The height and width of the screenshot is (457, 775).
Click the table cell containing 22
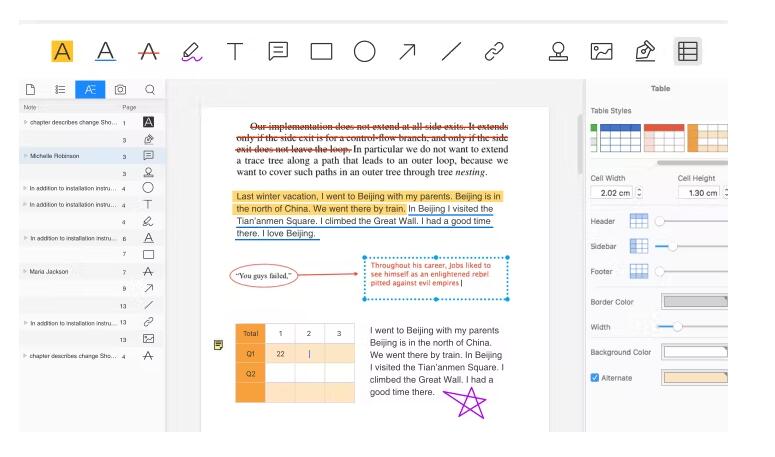[280, 354]
